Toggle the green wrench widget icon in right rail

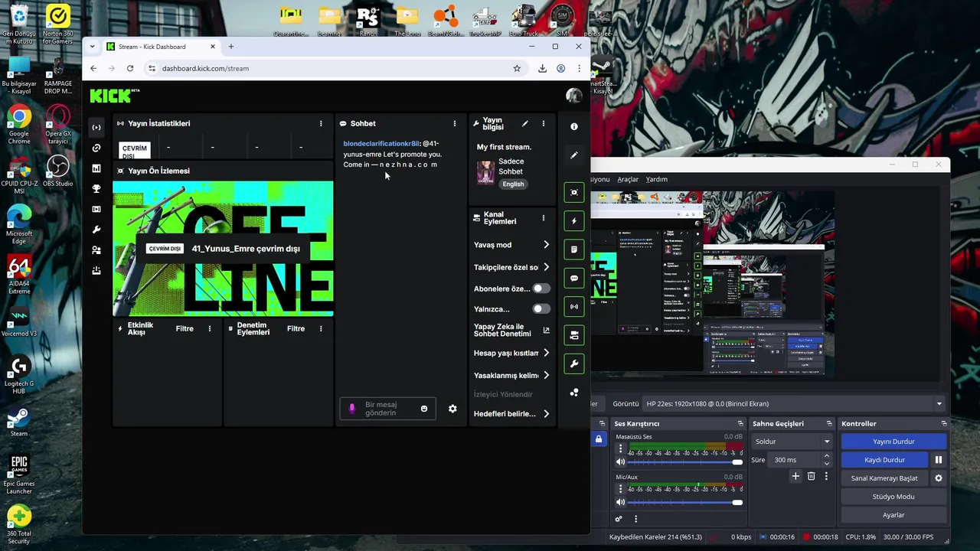(574, 364)
